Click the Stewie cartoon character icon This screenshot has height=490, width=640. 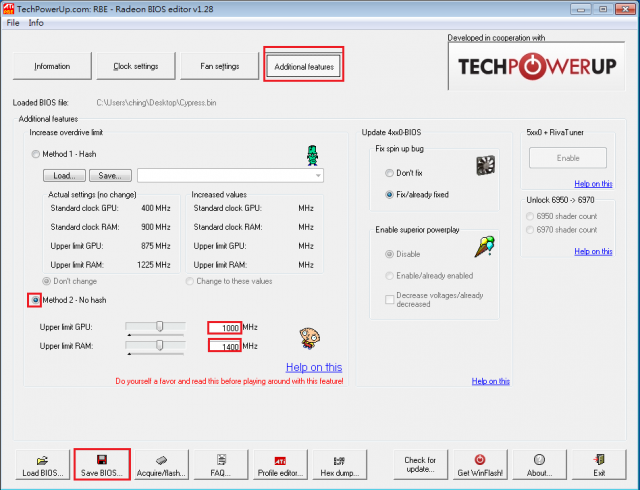pos(310,338)
